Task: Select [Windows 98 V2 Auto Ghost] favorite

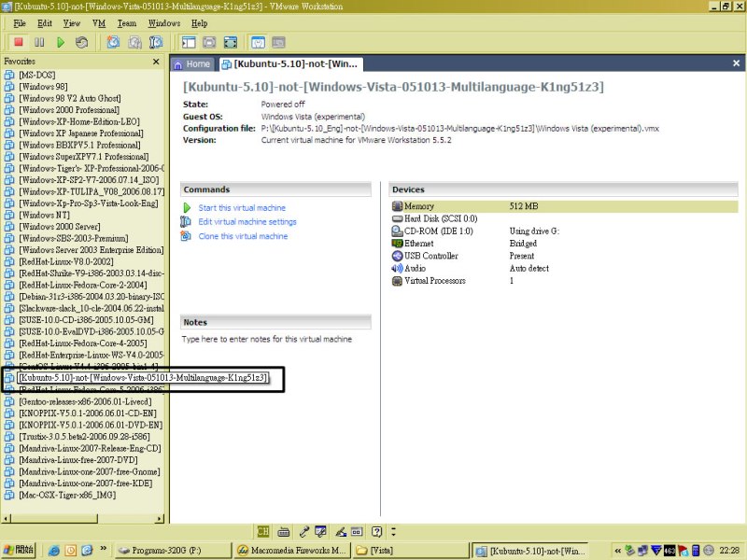Action: click(69, 98)
